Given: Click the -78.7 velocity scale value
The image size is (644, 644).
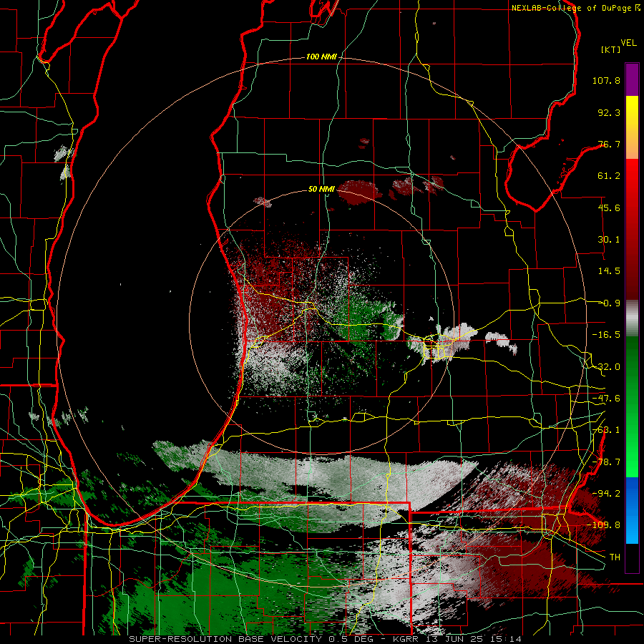Looking at the screenshot, I should point(606,462).
